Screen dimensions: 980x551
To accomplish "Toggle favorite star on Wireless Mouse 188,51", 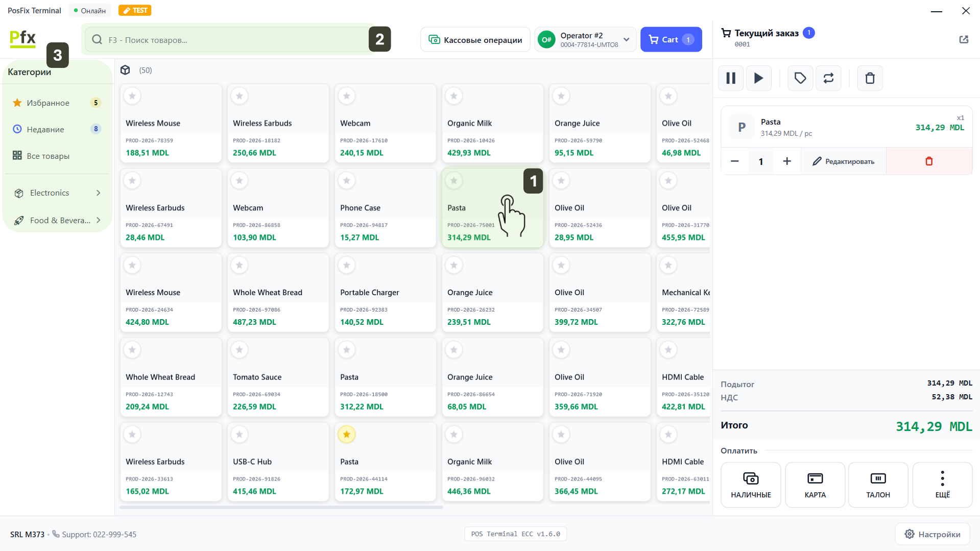I will point(132,95).
